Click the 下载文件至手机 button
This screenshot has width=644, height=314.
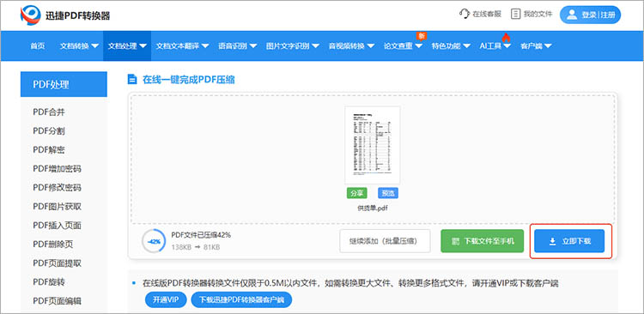pyautogui.click(x=483, y=241)
